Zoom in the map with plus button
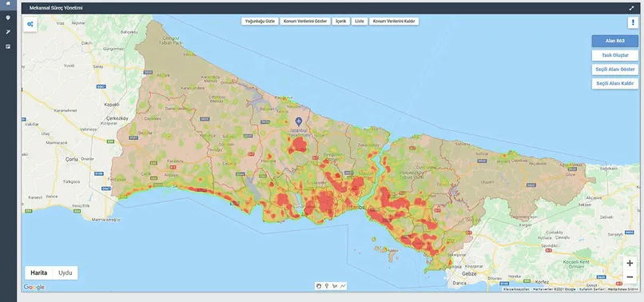This screenshot has height=302, width=644. click(x=630, y=264)
